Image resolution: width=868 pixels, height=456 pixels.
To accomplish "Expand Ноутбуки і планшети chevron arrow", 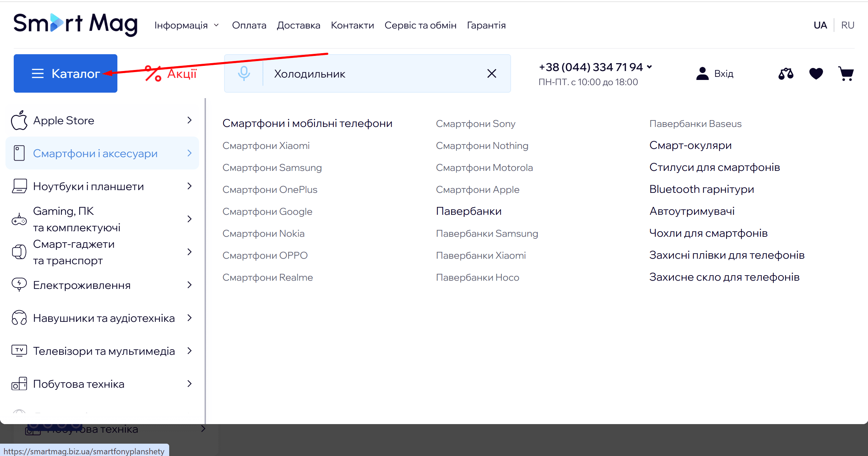I will pyautogui.click(x=189, y=186).
